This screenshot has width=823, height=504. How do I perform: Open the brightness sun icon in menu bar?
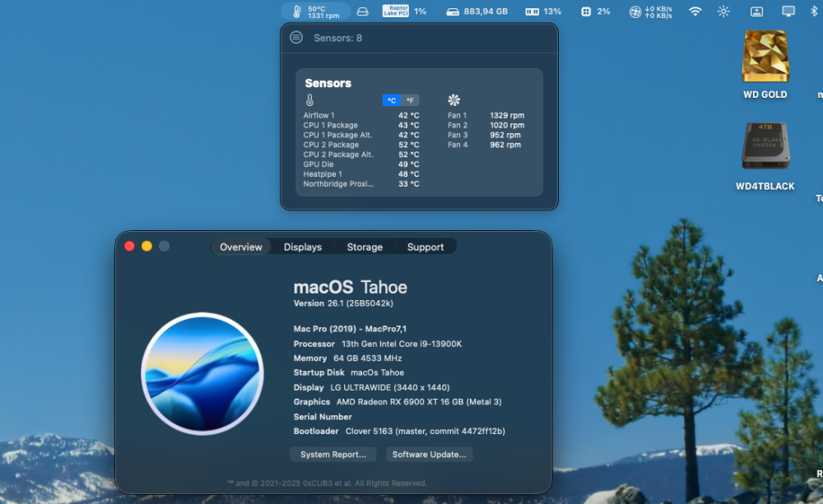(723, 12)
